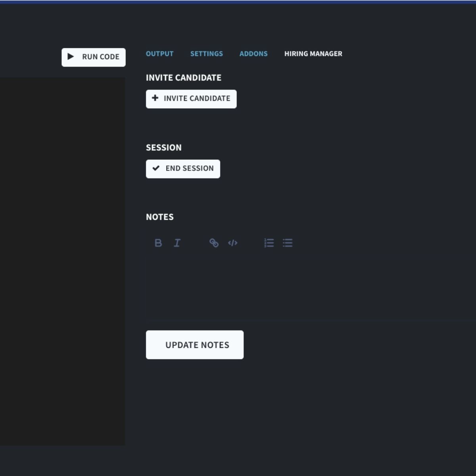476x476 pixels.
Task: Apply italic formatting in the notes editor
Action: pyautogui.click(x=177, y=243)
